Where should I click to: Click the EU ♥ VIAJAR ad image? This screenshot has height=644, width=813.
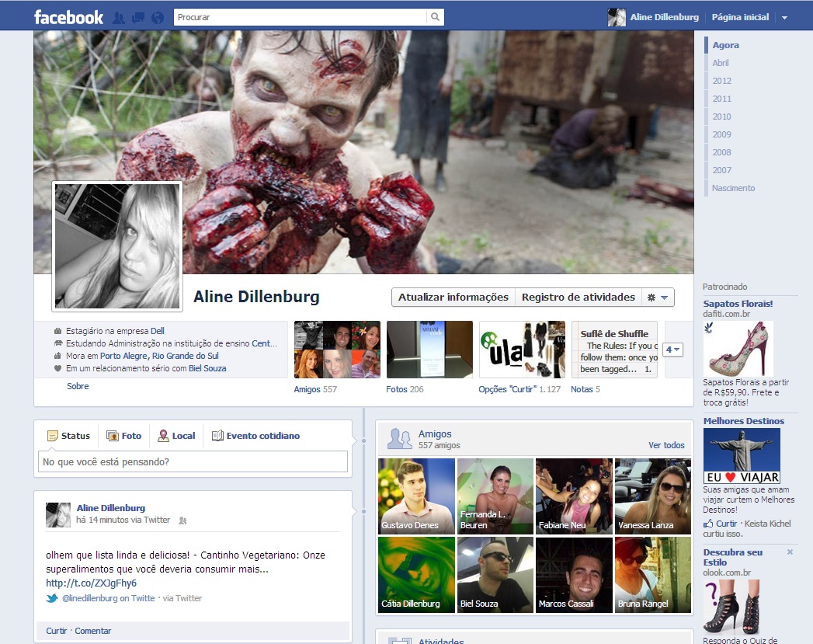click(x=742, y=456)
